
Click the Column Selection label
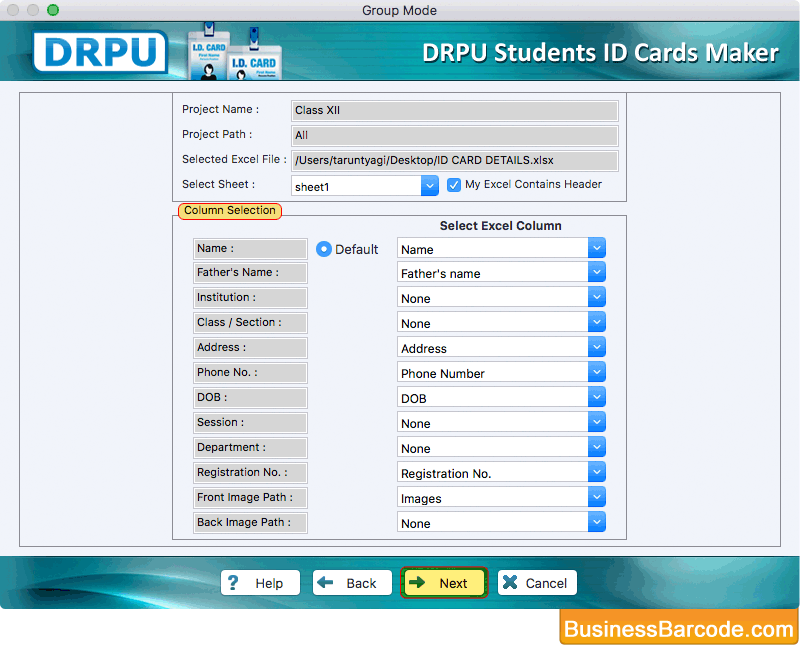(230, 210)
